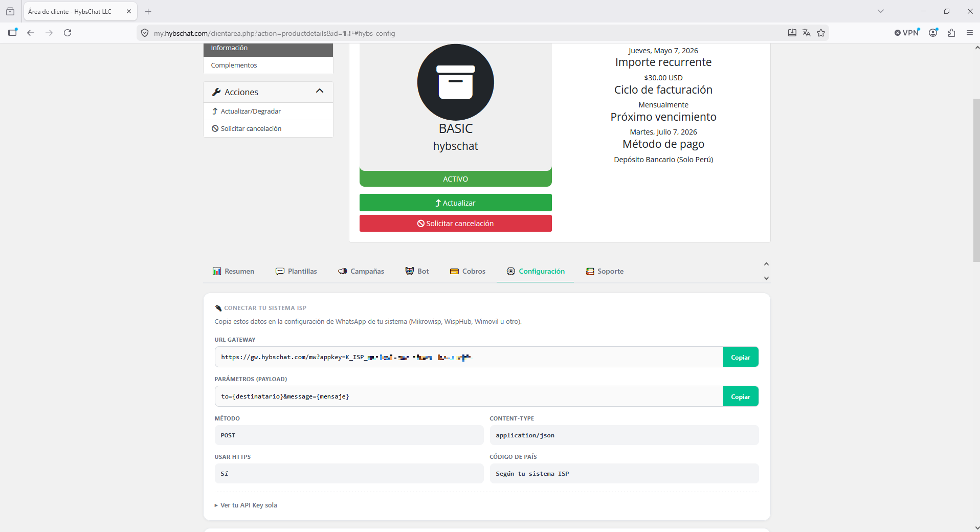
Task: Click the 'Según tu sistema ISP' value
Action: [624, 474]
